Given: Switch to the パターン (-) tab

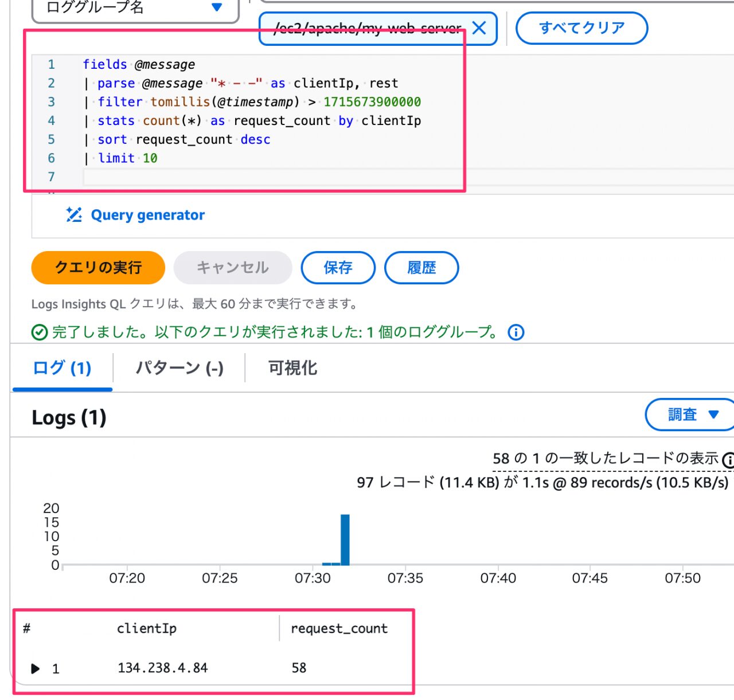Looking at the screenshot, I should point(179,367).
